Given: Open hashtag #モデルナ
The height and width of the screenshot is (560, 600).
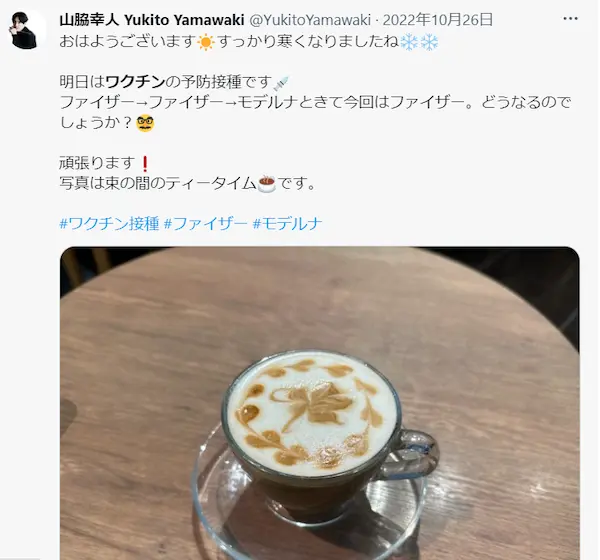Looking at the screenshot, I should [287, 224].
